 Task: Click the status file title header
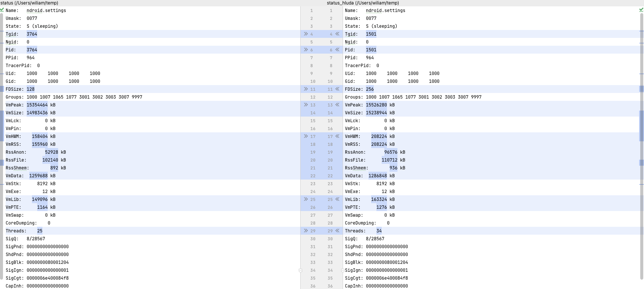pyautogui.click(x=29, y=3)
